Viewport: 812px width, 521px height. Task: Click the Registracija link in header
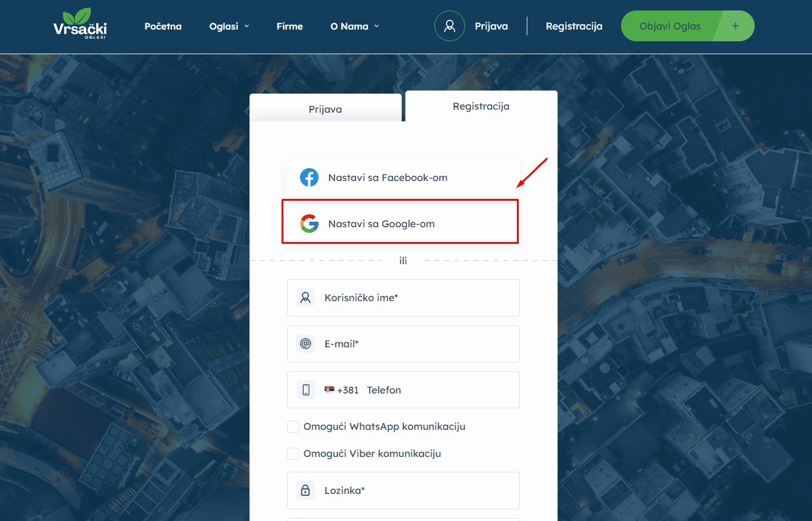coord(574,26)
